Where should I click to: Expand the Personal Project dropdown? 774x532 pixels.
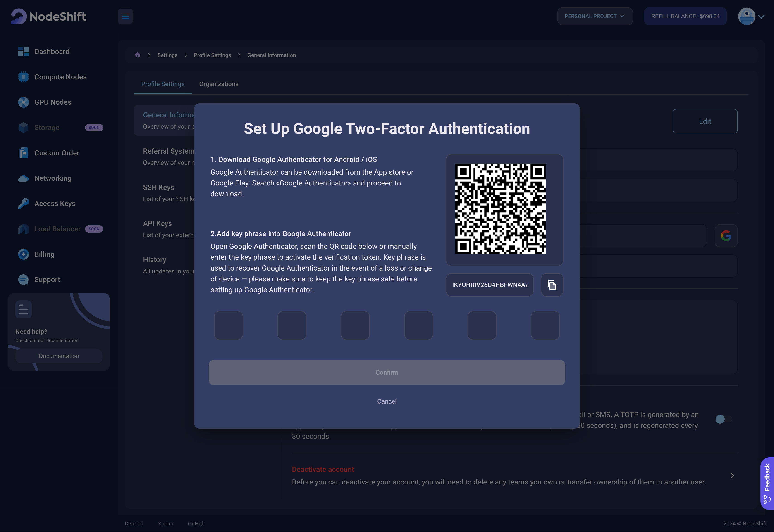coord(595,16)
